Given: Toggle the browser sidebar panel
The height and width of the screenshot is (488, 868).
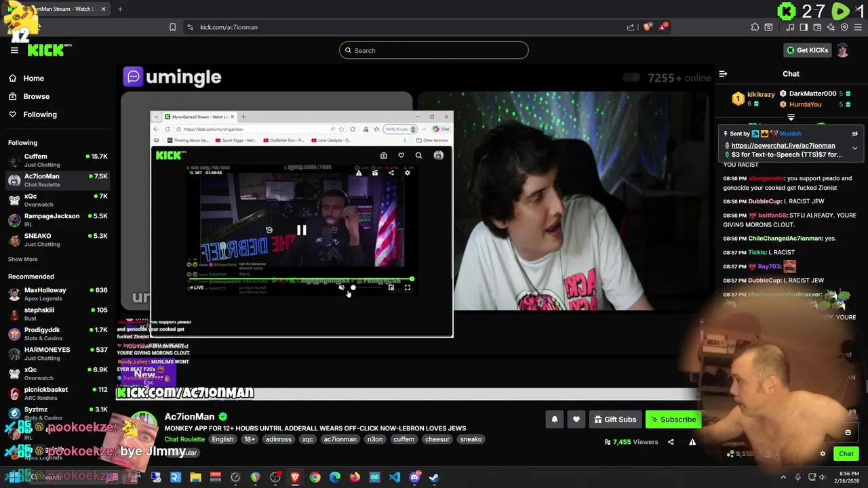Looking at the screenshot, I should click(804, 27).
